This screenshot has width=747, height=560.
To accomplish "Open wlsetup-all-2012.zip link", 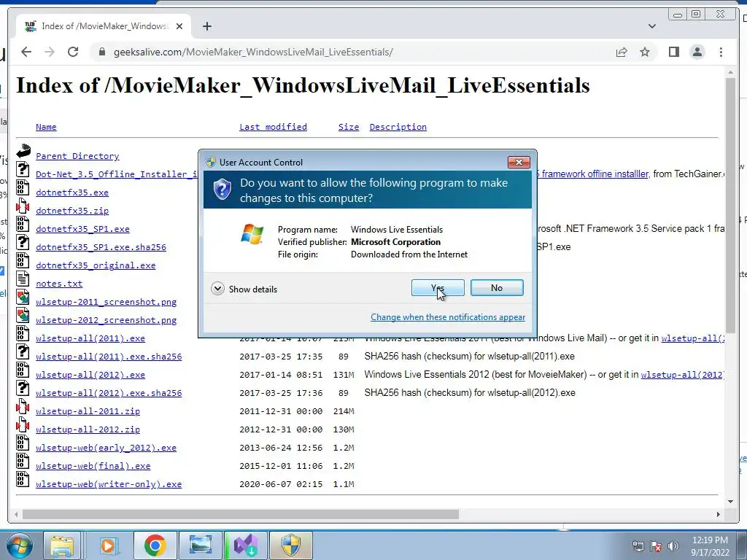I will pyautogui.click(x=88, y=429).
